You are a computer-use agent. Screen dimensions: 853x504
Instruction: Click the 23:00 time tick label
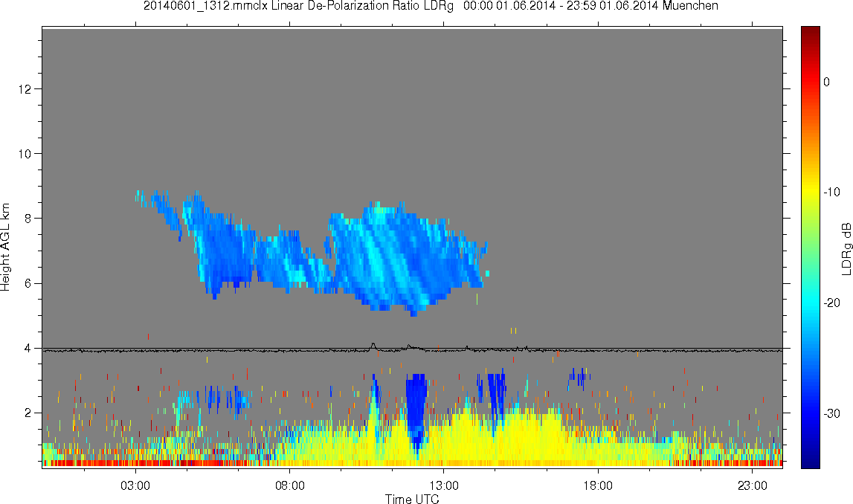pyautogui.click(x=752, y=485)
